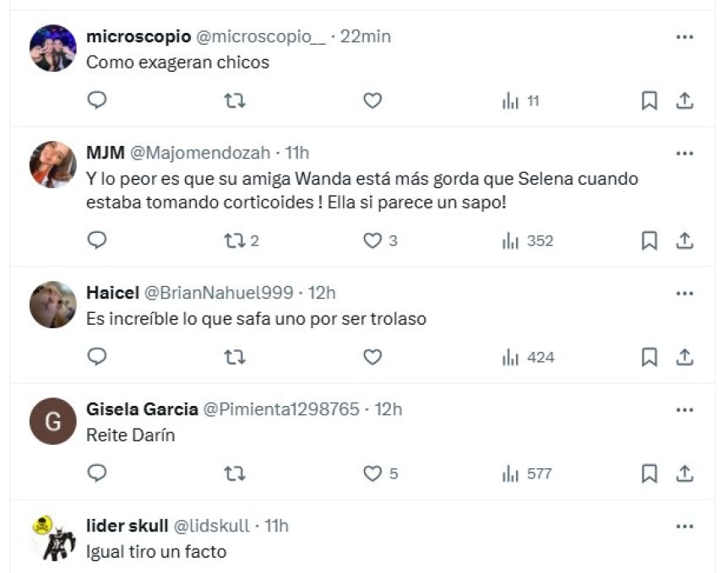The height and width of the screenshot is (573, 728).
Task: Open more options on lider skull's tweet
Action: pyautogui.click(x=685, y=526)
